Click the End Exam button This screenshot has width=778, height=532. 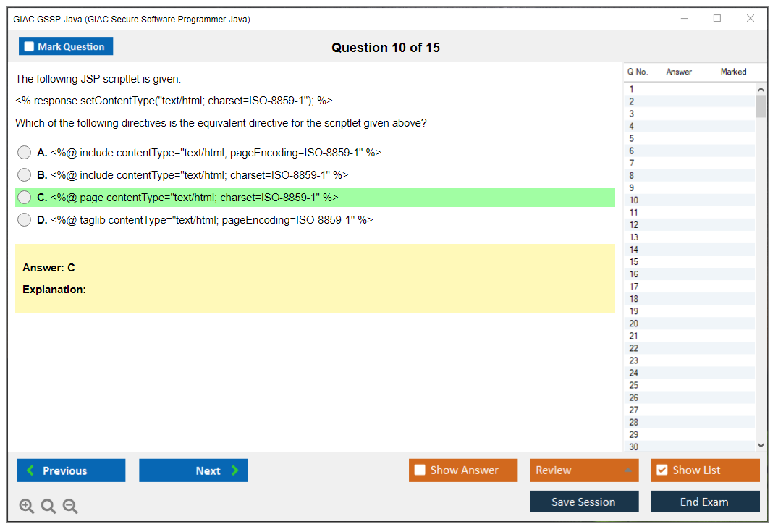point(705,502)
